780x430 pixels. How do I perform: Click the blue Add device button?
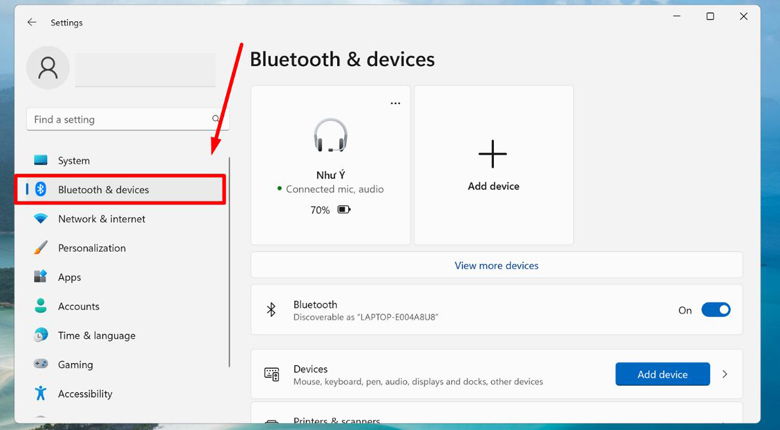pos(662,374)
